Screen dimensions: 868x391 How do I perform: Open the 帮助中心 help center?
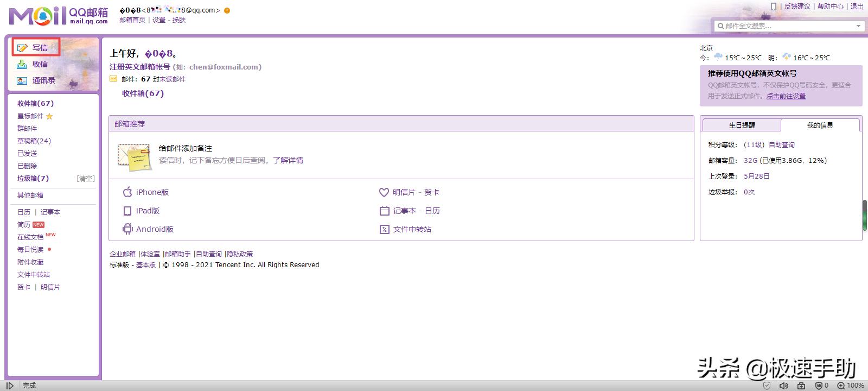tap(831, 7)
